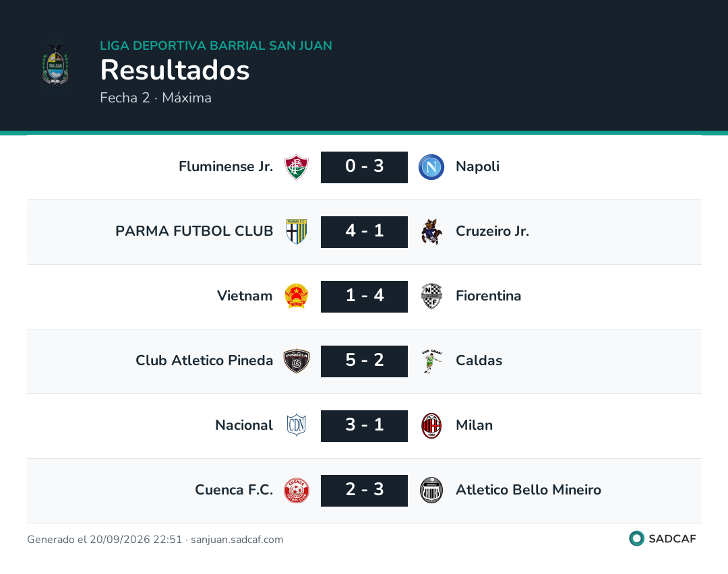Select the Vietnam team emblem
Image resolution: width=728 pixels, height=574 pixels.
[x=296, y=296]
